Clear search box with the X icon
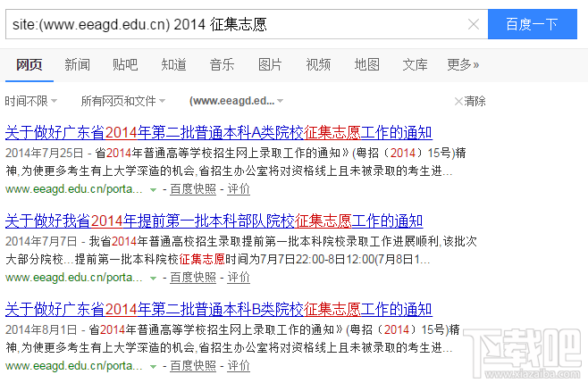 pyautogui.click(x=474, y=24)
